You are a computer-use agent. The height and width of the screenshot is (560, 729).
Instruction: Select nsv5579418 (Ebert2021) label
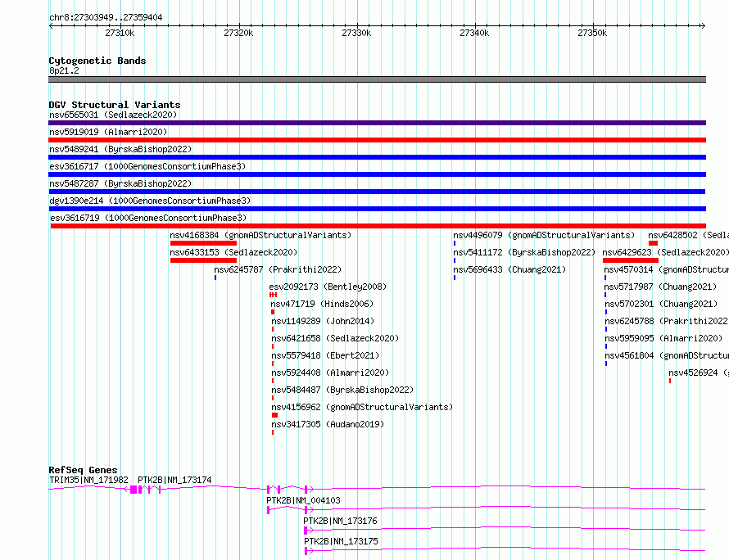click(325, 355)
